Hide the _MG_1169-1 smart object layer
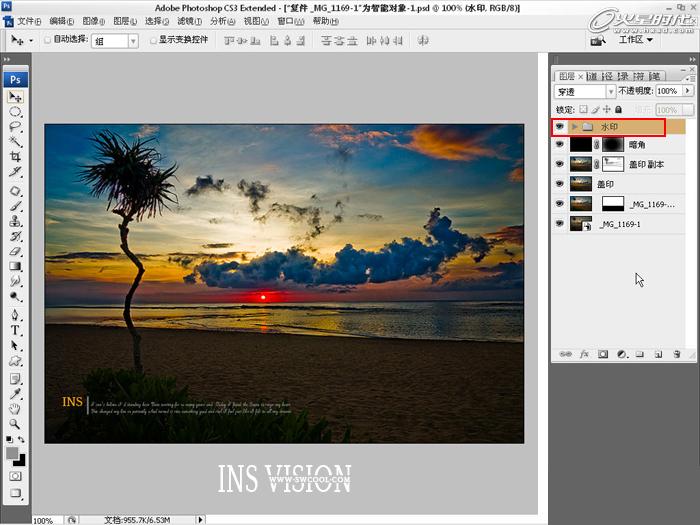Screen dimensions: 700x525 (559, 223)
